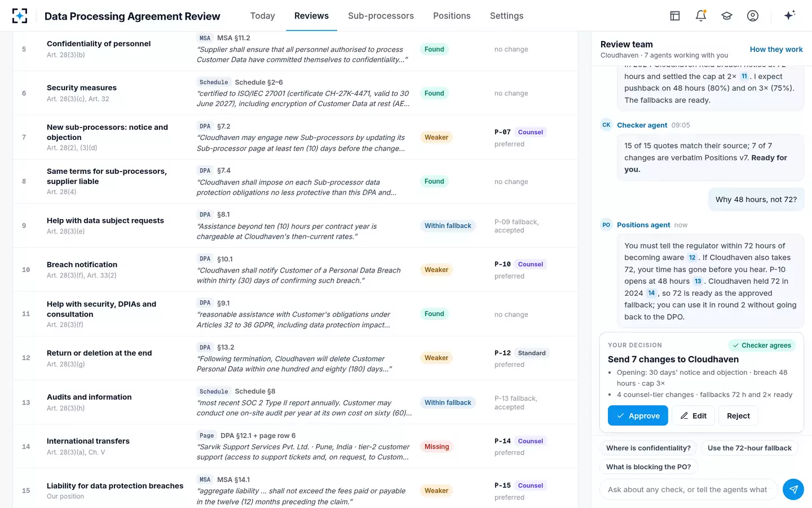
Task: Edit the decision before sending
Action: (x=694, y=415)
